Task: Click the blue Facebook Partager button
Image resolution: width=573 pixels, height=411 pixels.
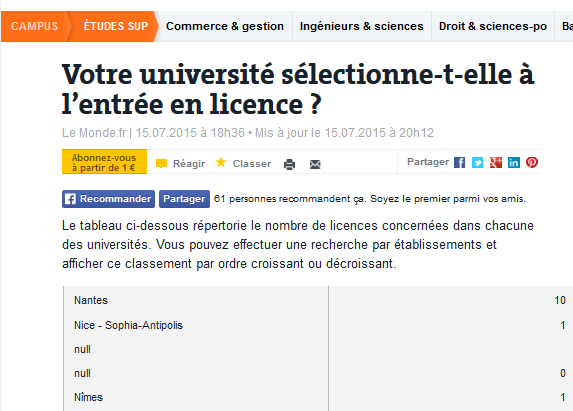Action: (184, 199)
